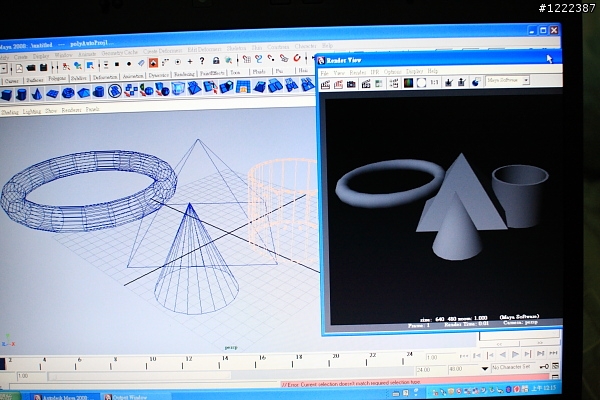This screenshot has height=400, width=600.
Task: Open the viewport Lighting menu
Action: [x=31, y=111]
